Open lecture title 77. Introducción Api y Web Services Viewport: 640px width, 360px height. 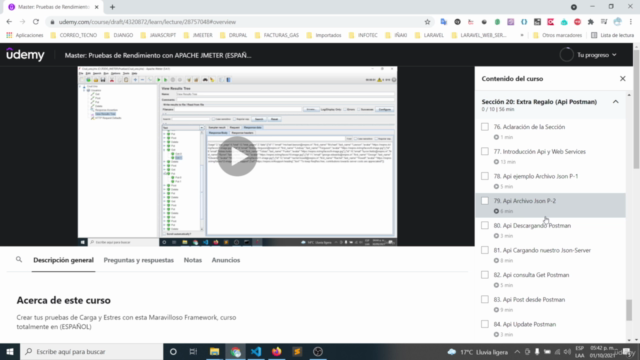[x=539, y=151]
